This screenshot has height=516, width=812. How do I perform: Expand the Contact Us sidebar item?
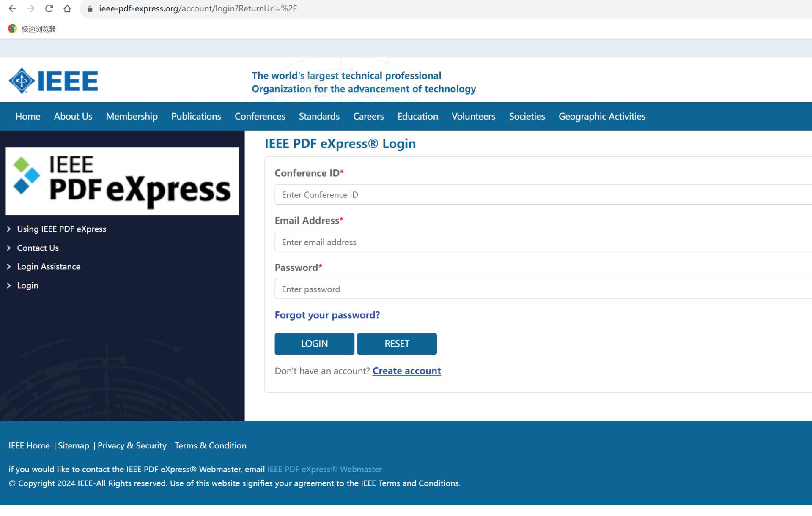[x=38, y=248]
